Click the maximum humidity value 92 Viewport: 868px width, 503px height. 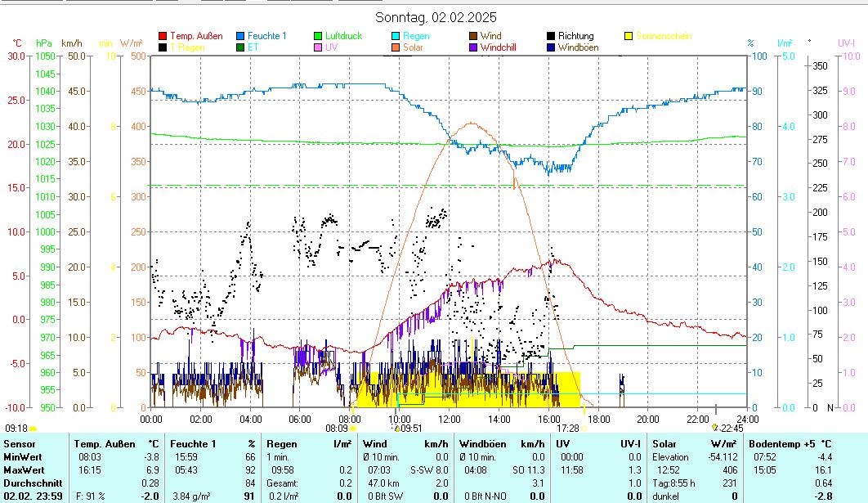click(250, 469)
